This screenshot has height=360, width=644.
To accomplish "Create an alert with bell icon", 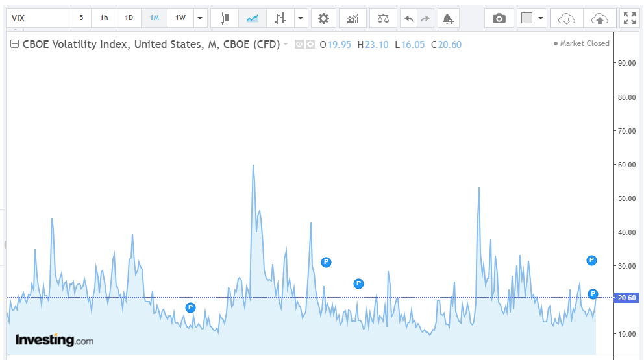I will tap(447, 18).
